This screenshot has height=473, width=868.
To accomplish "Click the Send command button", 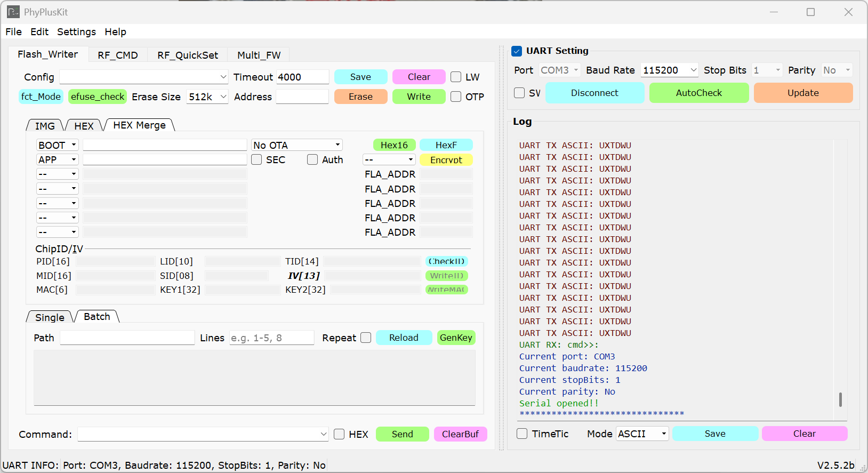I will (x=403, y=434).
